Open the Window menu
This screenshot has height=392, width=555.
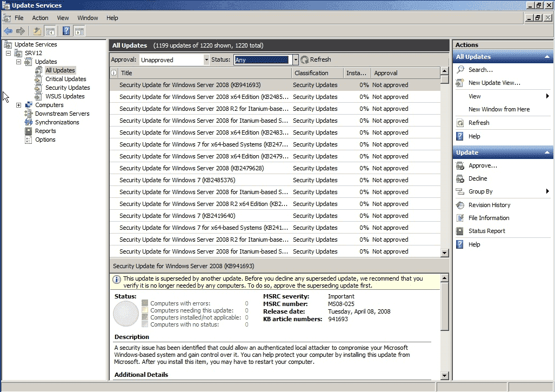pyautogui.click(x=88, y=18)
